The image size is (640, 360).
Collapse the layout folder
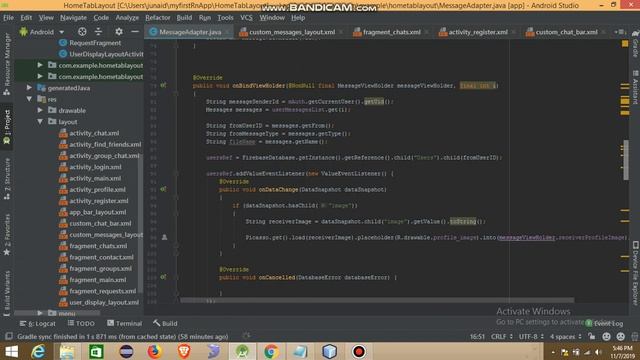(40, 122)
